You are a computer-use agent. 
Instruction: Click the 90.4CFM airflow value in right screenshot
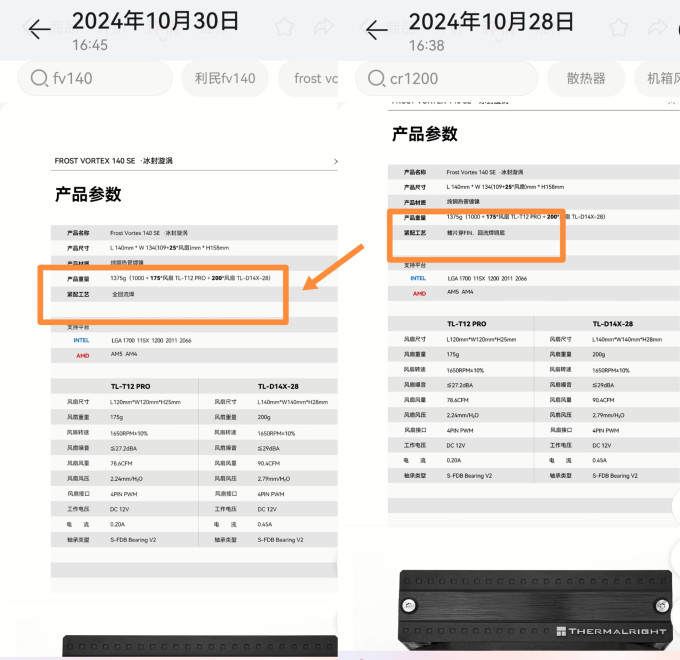pos(603,400)
